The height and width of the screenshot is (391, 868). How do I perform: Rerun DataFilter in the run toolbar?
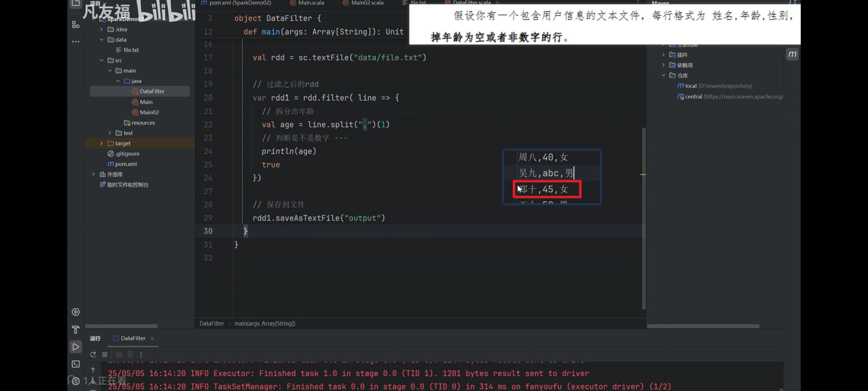pyautogui.click(x=93, y=354)
